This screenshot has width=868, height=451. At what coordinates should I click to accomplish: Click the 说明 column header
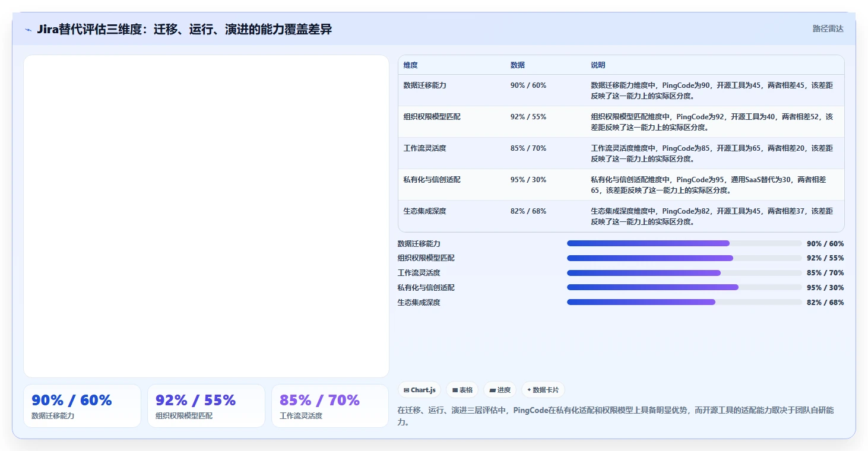(x=598, y=65)
